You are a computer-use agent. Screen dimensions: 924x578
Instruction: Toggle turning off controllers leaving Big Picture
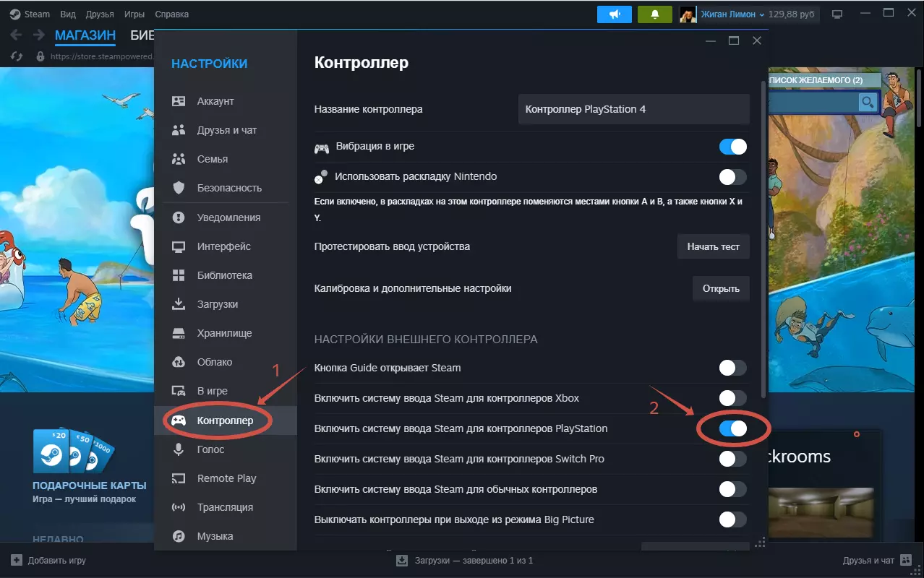coord(732,519)
